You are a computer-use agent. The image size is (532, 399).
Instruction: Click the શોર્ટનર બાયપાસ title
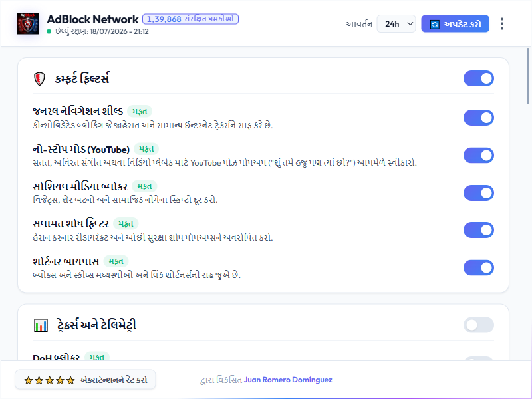coord(66,261)
